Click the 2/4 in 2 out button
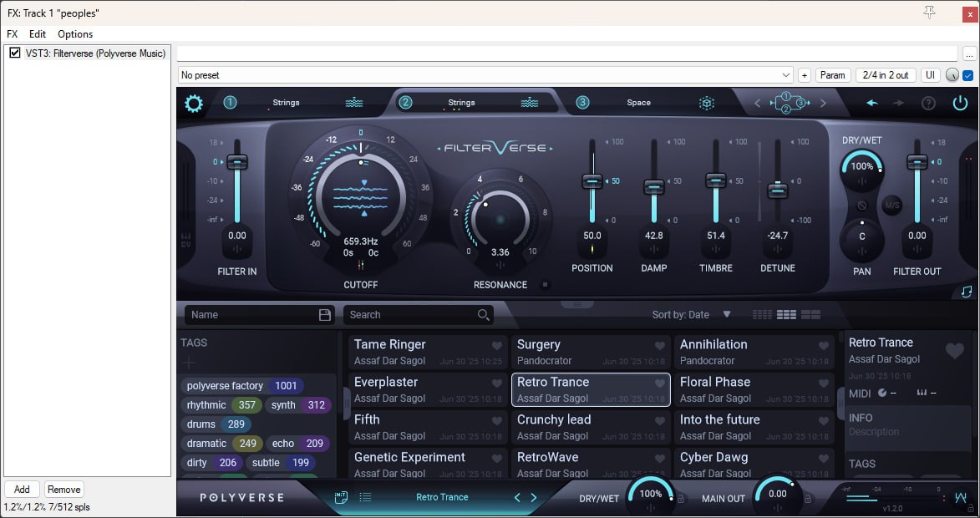This screenshot has height=518, width=980. [x=886, y=75]
